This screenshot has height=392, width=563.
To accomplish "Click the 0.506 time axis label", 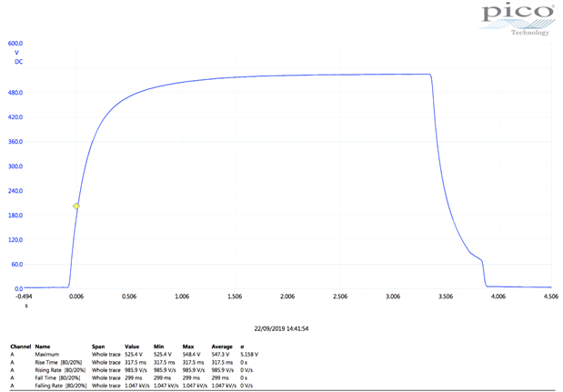I will 129,297.
